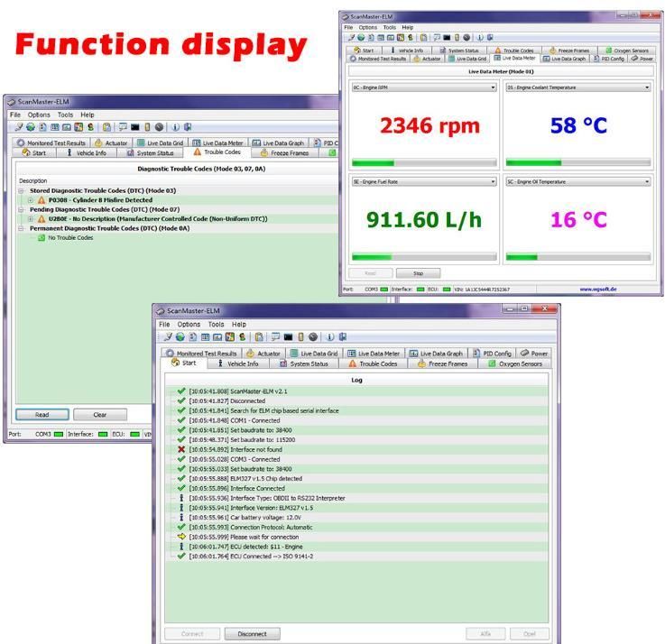Click the speech bubble icon in the Live Data Meter toolbar
This screenshot has height=644, width=665.
click(x=436, y=38)
